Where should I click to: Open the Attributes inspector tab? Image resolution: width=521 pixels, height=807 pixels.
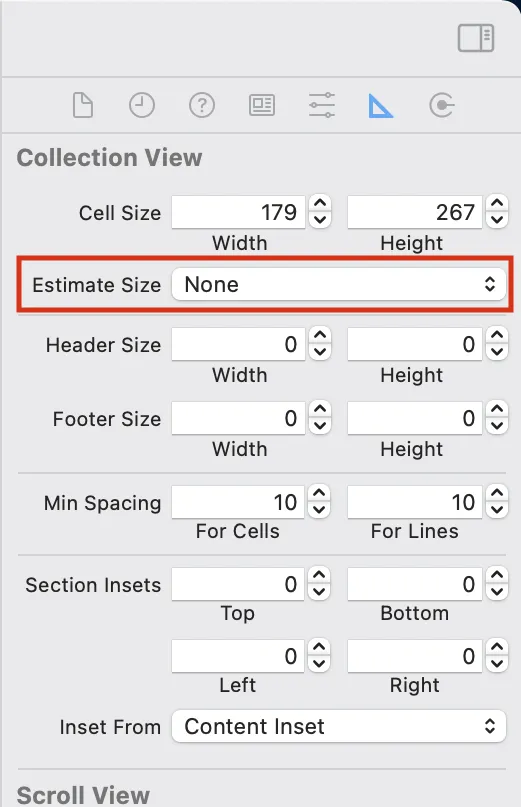point(322,106)
